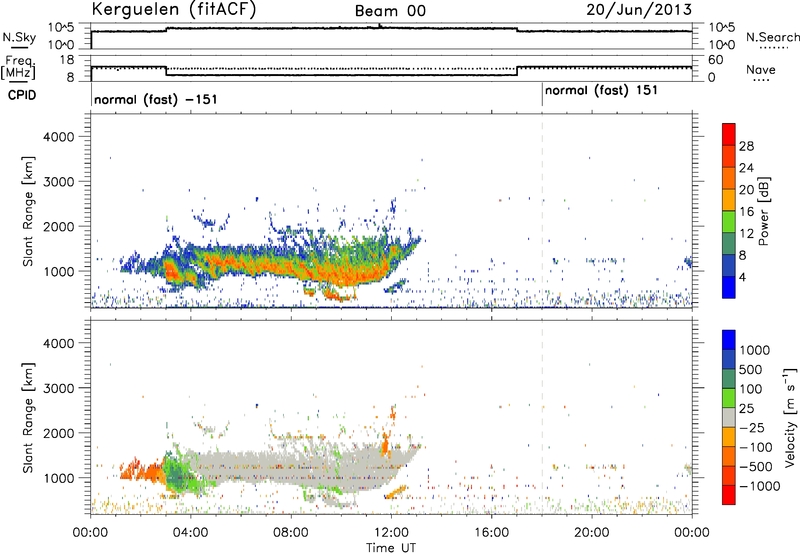Click the 4000 tick label of power panel
The image size is (800, 554).
59,137
